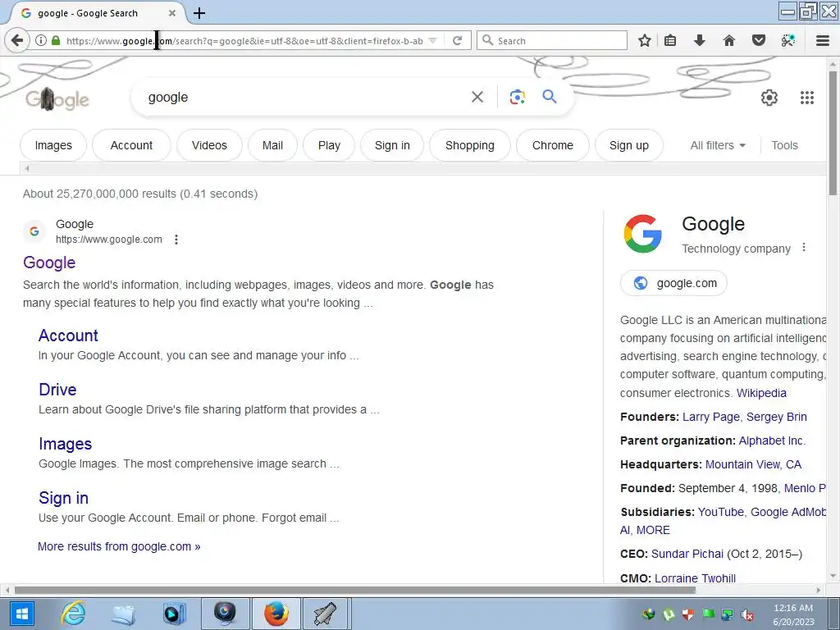Click the filter chips scroll-left arrow

(x=26, y=169)
